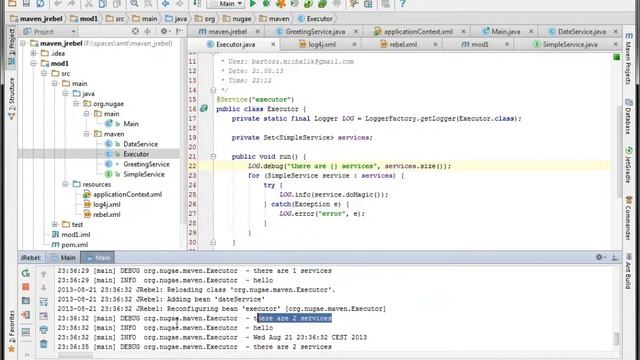Toggle the Structure tool window button
Image resolution: width=640 pixels, height=360 pixels.
click(11, 98)
